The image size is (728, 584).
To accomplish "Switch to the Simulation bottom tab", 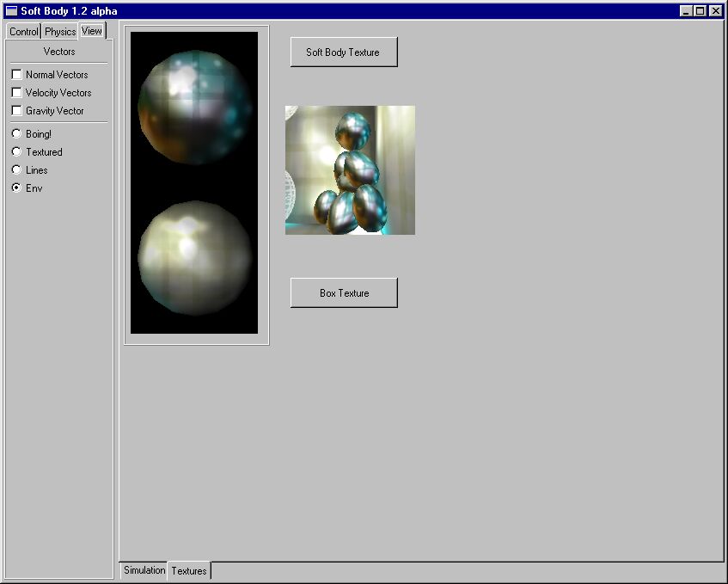I will click(144, 570).
